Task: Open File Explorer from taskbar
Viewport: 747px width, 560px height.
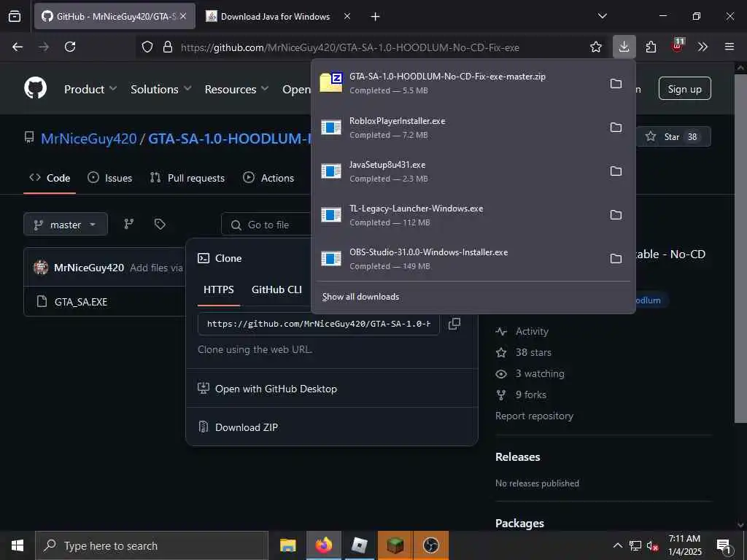Action: [287, 545]
